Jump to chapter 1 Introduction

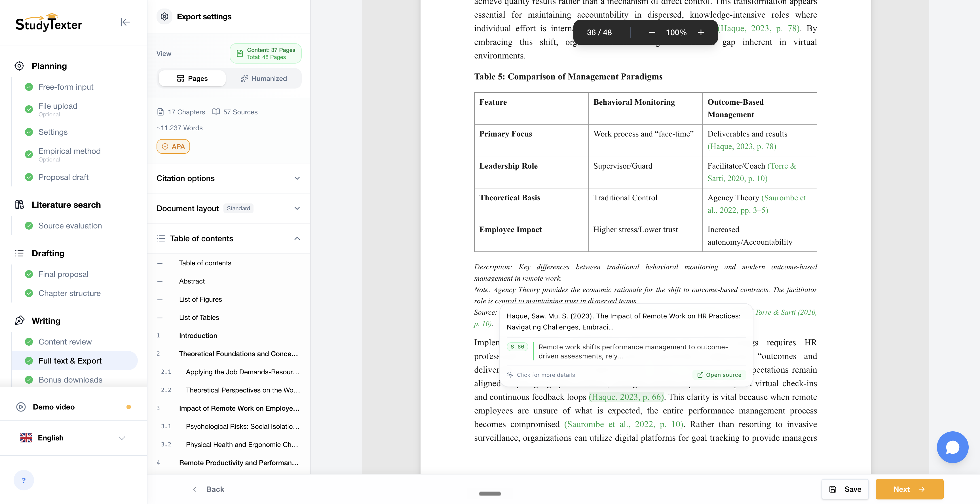click(x=198, y=336)
